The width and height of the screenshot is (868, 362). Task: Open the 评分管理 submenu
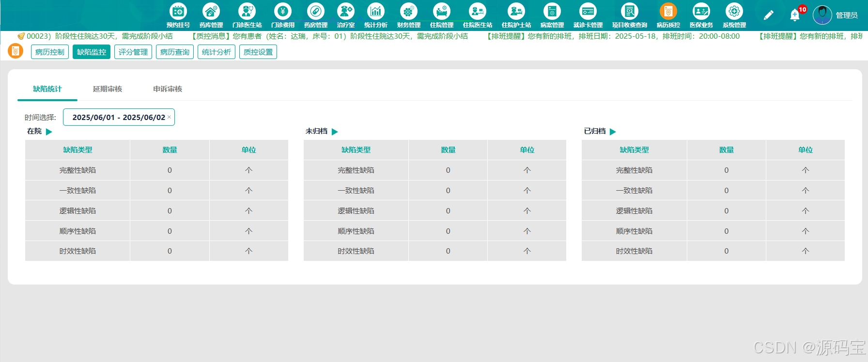click(133, 52)
